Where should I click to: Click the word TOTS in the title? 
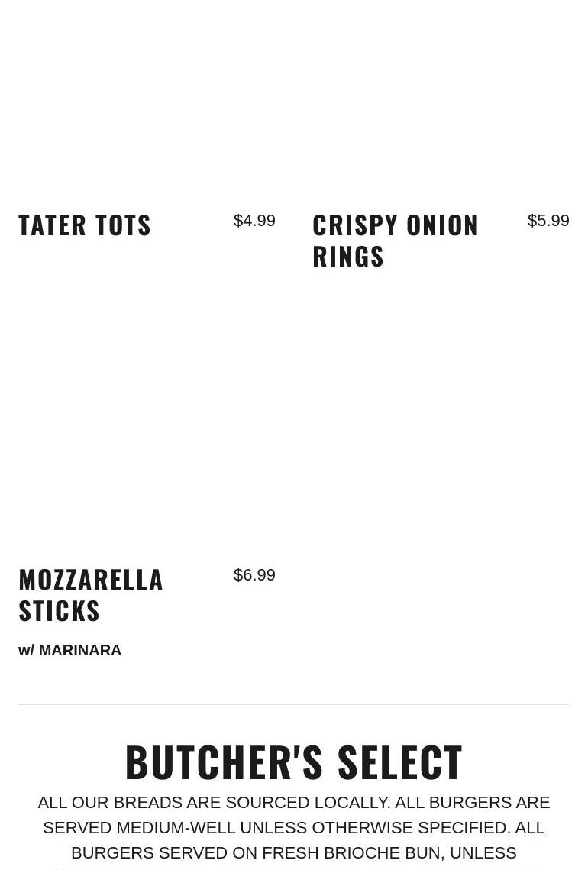pos(123,225)
